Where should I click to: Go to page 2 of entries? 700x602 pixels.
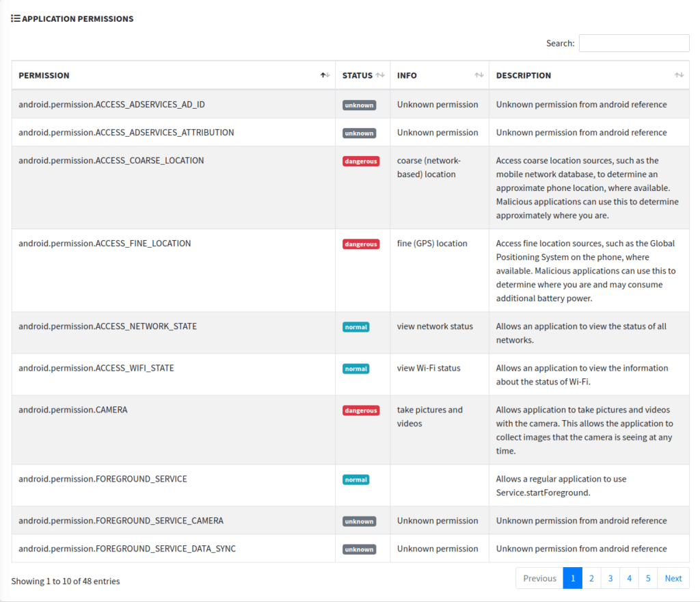pyautogui.click(x=591, y=578)
